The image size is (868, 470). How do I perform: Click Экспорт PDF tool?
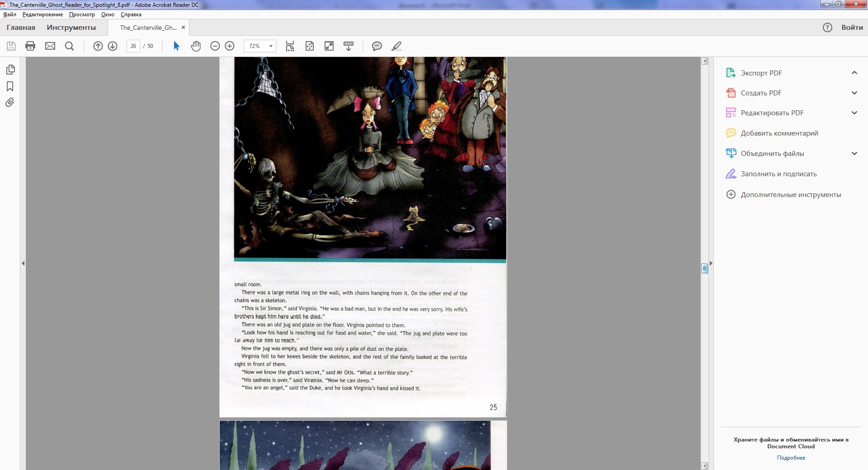(x=761, y=73)
